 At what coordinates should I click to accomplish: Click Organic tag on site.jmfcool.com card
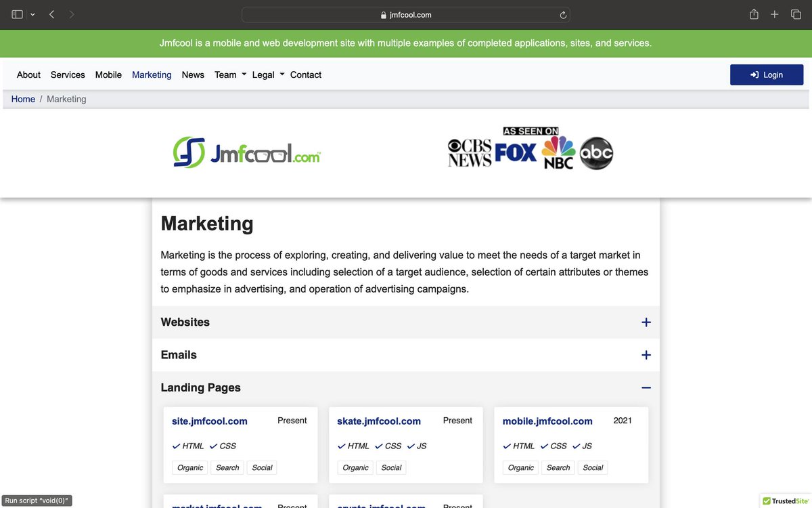(190, 467)
